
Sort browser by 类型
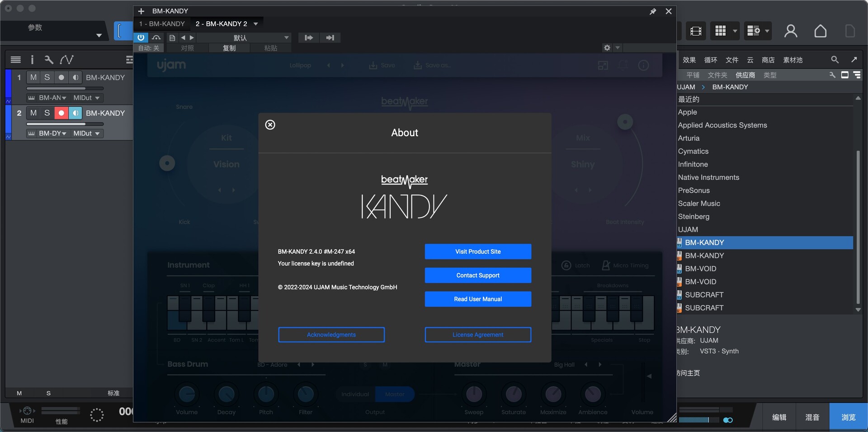[770, 75]
